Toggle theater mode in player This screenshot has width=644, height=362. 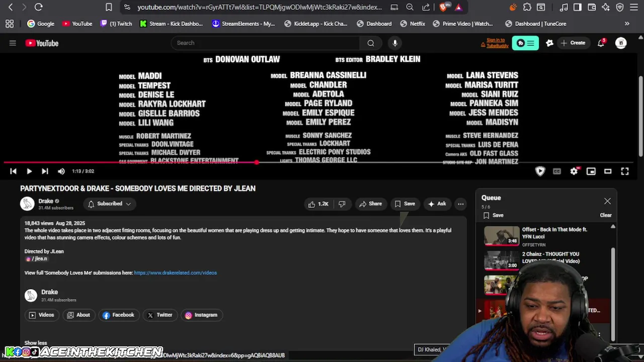pyautogui.click(x=608, y=171)
